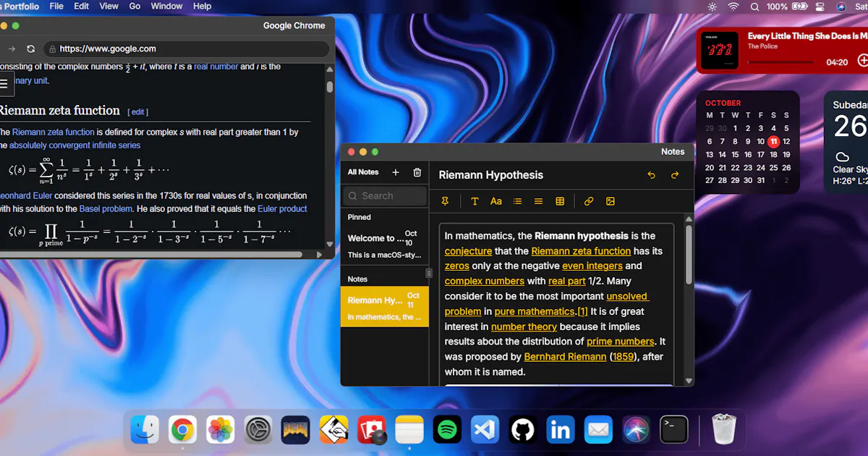Open Siri from the menu bar

(x=841, y=7)
